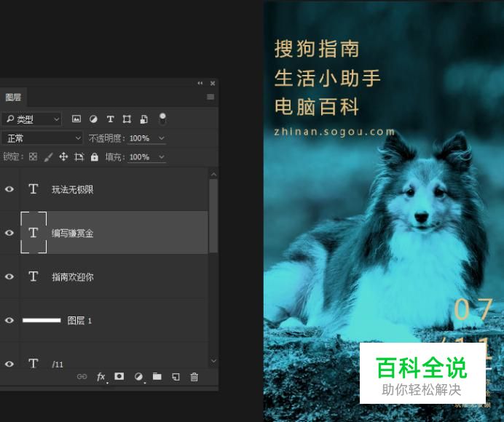Screen dimensions: 504x422
Task: Click the zhinan.sogou.com text on canvas
Action: tap(334, 132)
